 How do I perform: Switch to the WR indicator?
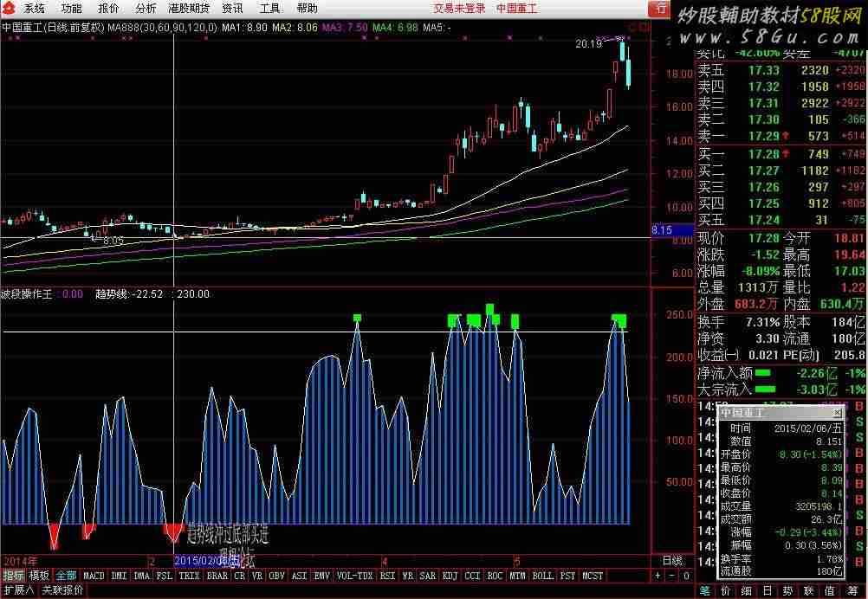tap(407, 576)
